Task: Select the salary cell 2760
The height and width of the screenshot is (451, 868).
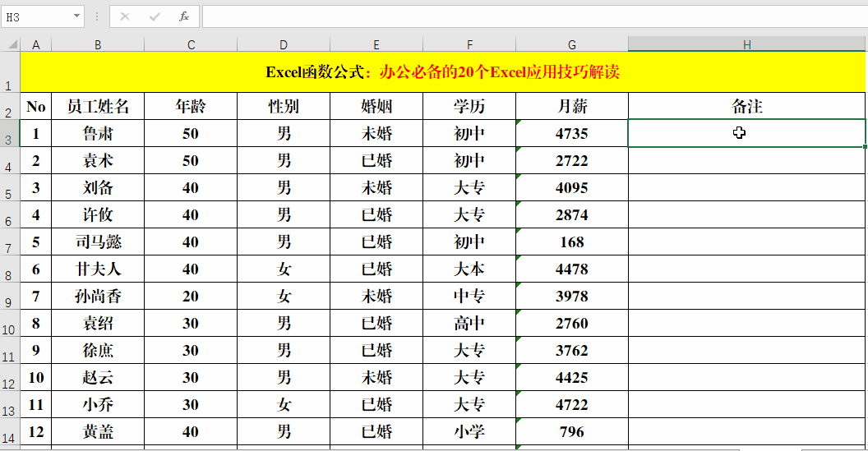Action: tap(572, 323)
